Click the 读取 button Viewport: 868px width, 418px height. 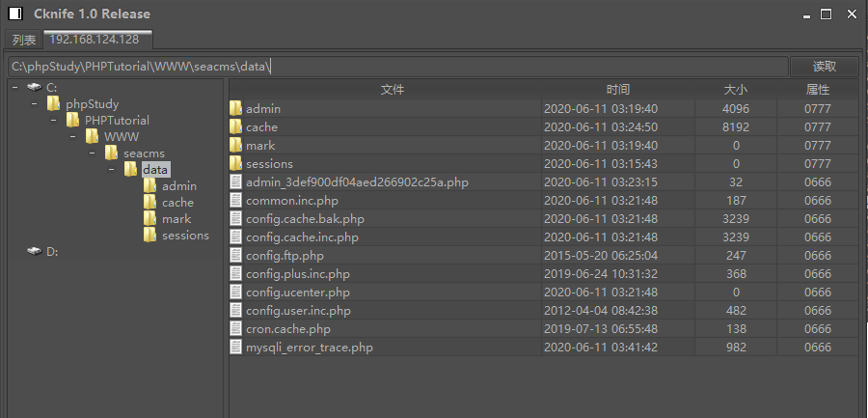[825, 67]
